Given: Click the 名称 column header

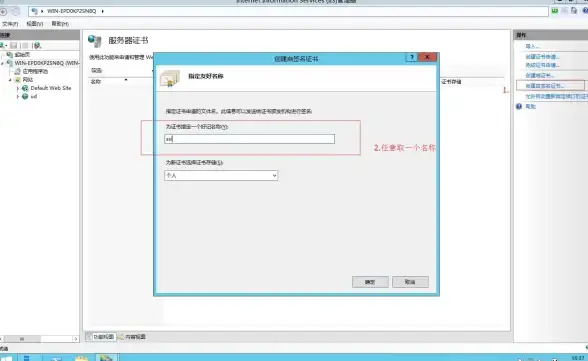Looking at the screenshot, I should coord(96,81).
